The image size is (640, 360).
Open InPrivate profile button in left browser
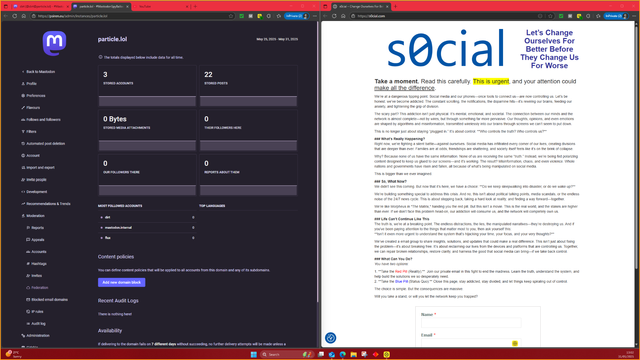click(297, 16)
